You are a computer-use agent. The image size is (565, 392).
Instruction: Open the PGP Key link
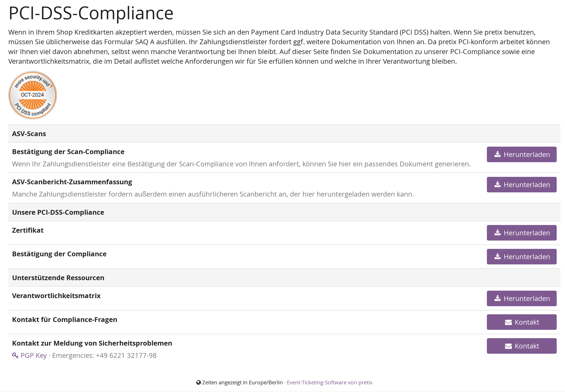click(x=33, y=355)
